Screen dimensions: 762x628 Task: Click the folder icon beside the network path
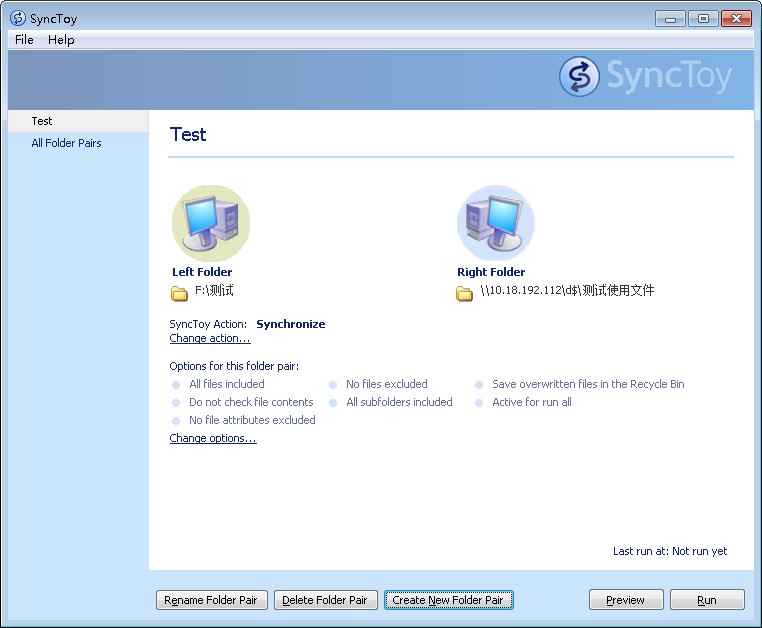pos(464,294)
